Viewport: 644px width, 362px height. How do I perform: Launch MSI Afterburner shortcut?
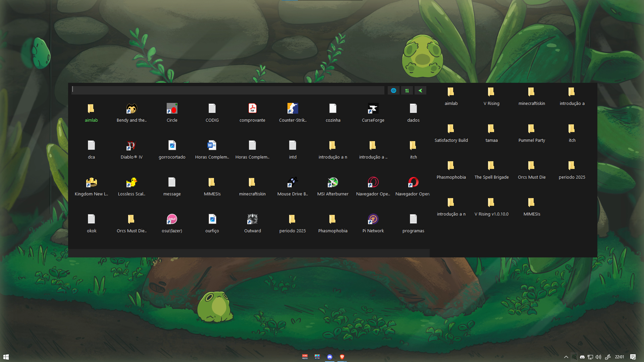(333, 183)
